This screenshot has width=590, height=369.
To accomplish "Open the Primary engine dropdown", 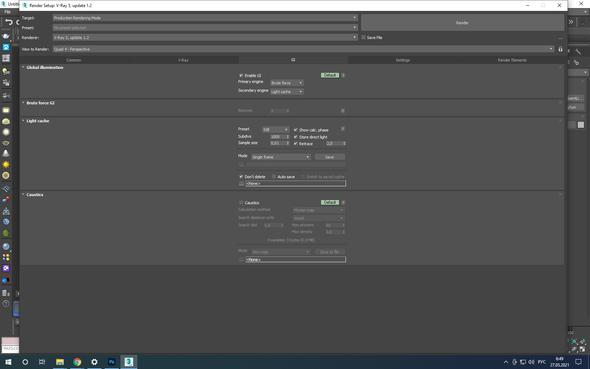I will [x=287, y=83].
